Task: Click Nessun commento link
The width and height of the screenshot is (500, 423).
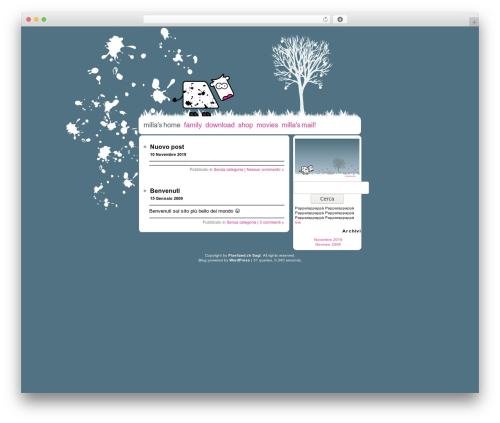Action: tap(265, 170)
